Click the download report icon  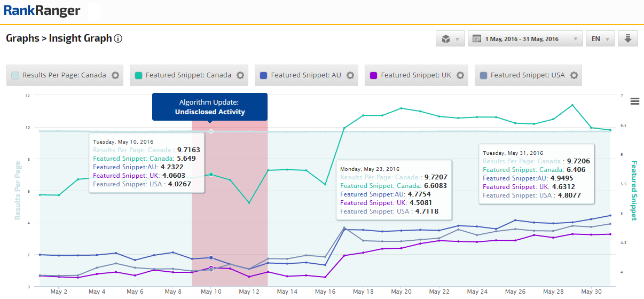click(x=627, y=39)
